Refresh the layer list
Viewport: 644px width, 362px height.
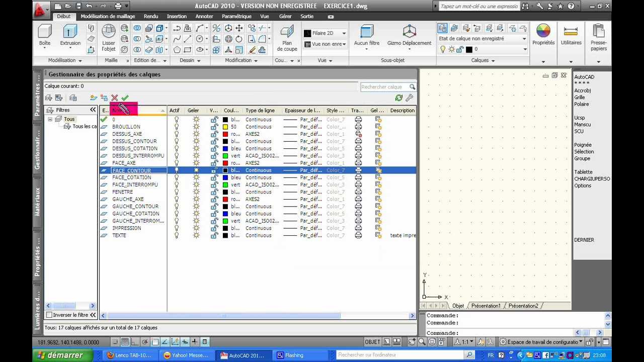399,98
